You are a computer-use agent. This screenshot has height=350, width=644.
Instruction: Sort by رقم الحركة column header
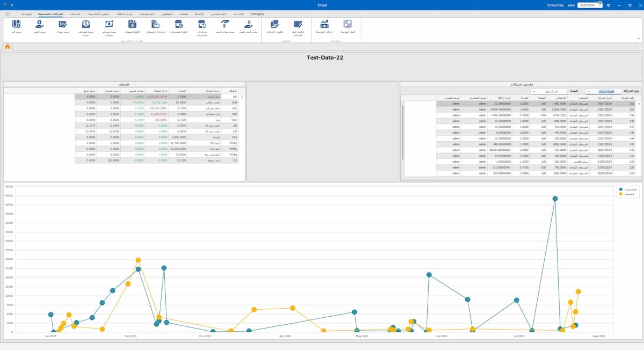(627, 97)
